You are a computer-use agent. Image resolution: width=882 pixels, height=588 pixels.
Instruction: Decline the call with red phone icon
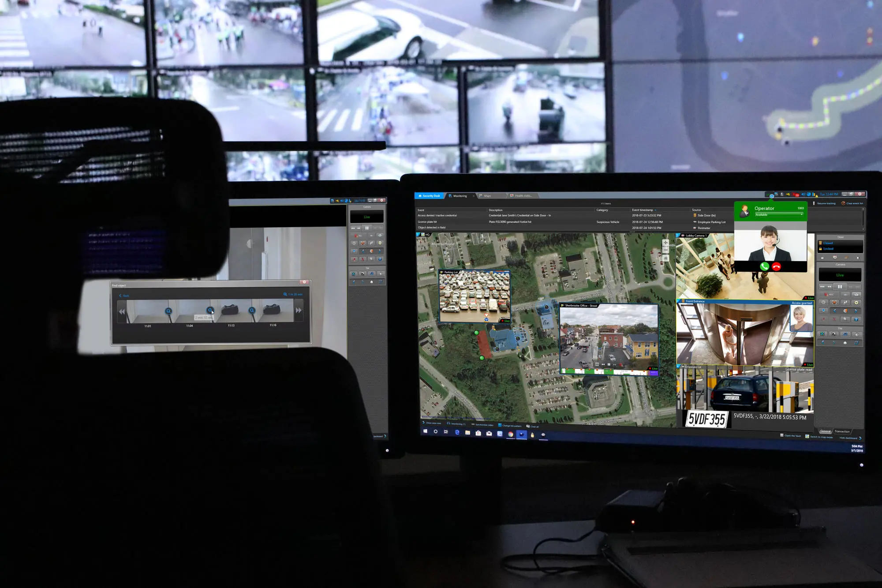click(777, 266)
